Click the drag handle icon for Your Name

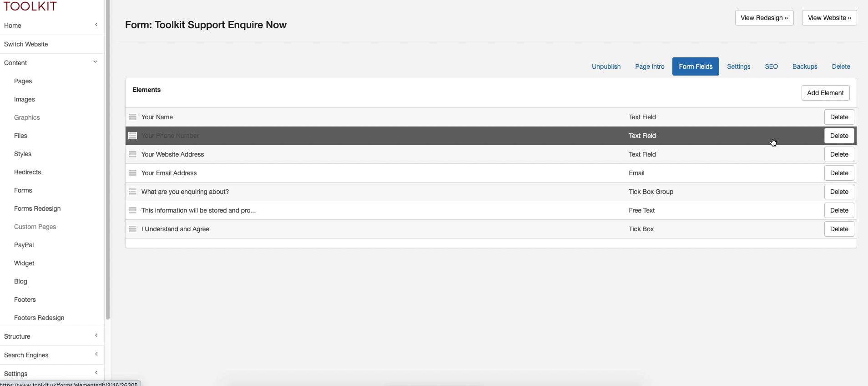click(x=132, y=117)
